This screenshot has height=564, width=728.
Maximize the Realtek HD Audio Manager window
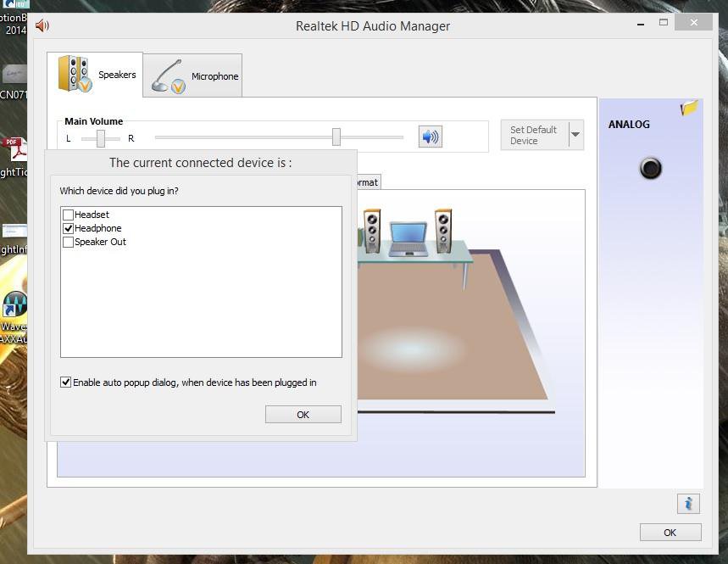664,22
